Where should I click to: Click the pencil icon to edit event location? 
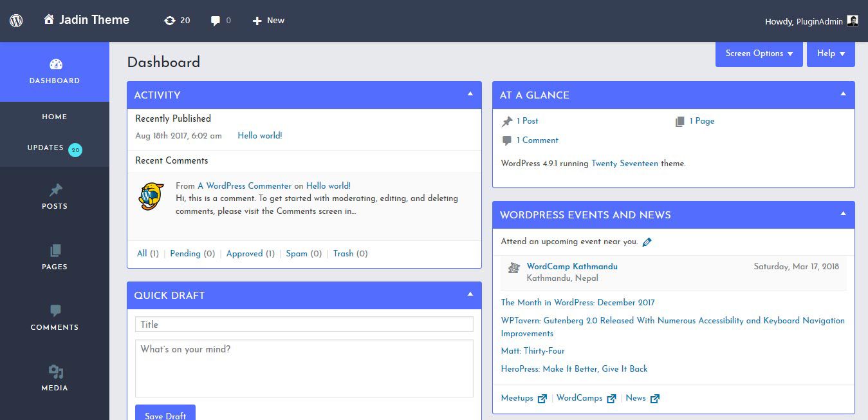coord(647,242)
